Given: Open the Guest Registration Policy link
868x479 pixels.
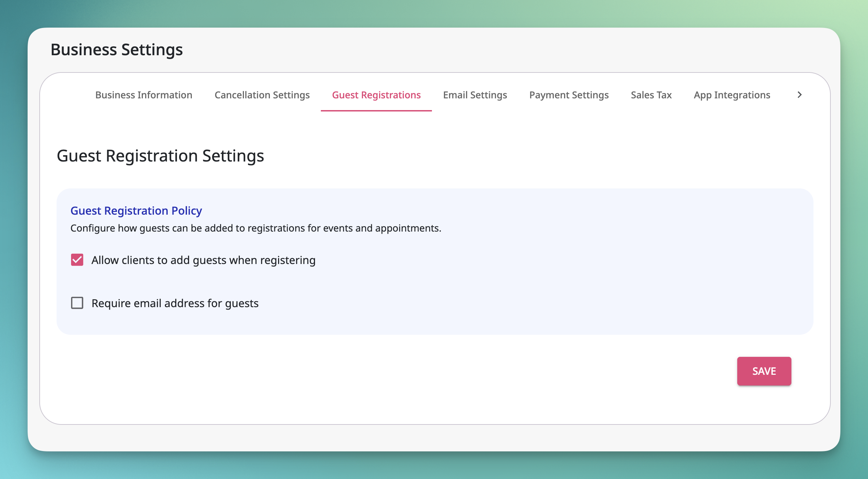Looking at the screenshot, I should click(136, 211).
